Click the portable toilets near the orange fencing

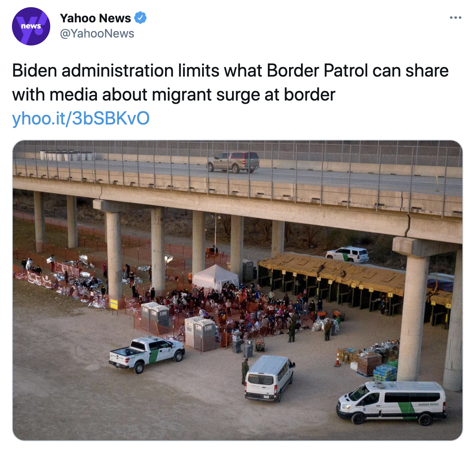(155, 314)
